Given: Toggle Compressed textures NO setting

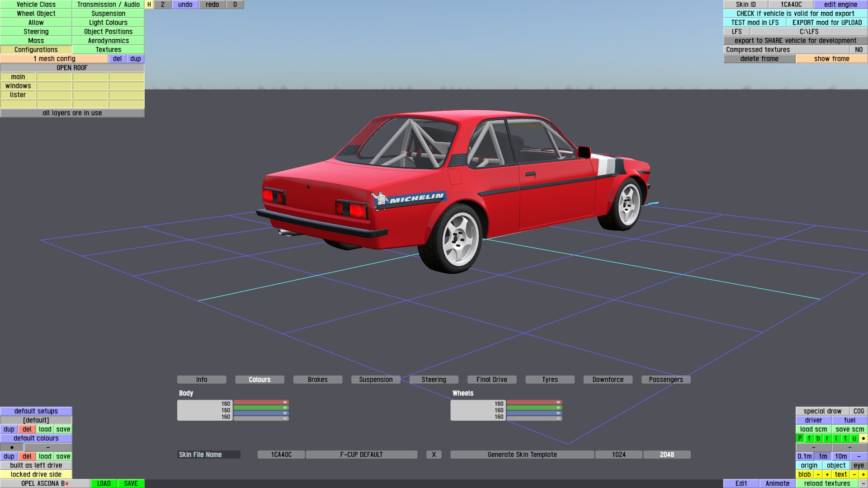Looking at the screenshot, I should (x=859, y=50).
